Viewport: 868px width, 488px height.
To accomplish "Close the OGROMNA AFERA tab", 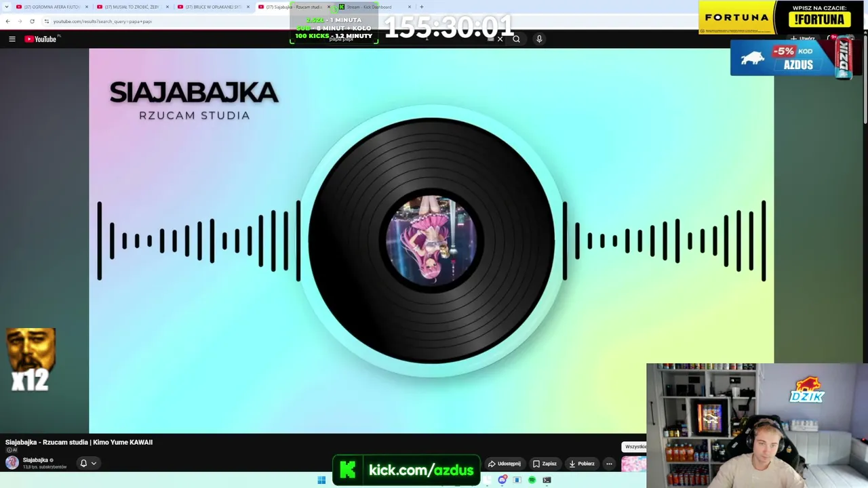I will point(87,7).
